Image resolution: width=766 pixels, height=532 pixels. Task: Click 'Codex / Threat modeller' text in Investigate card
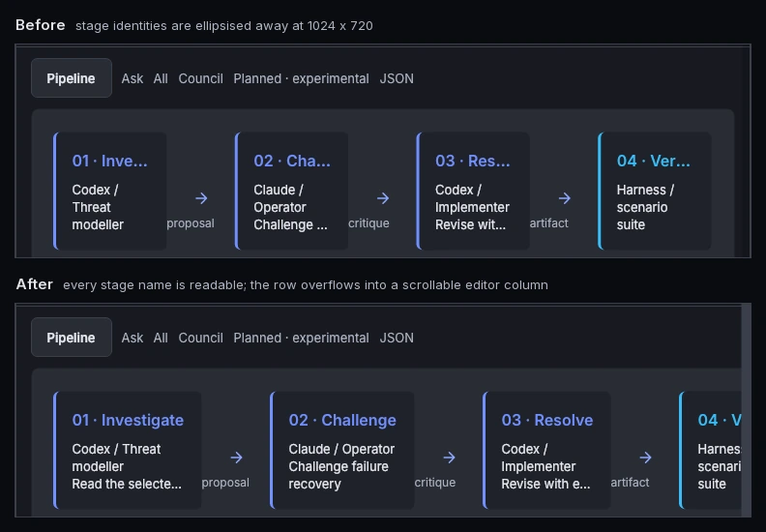coord(116,458)
